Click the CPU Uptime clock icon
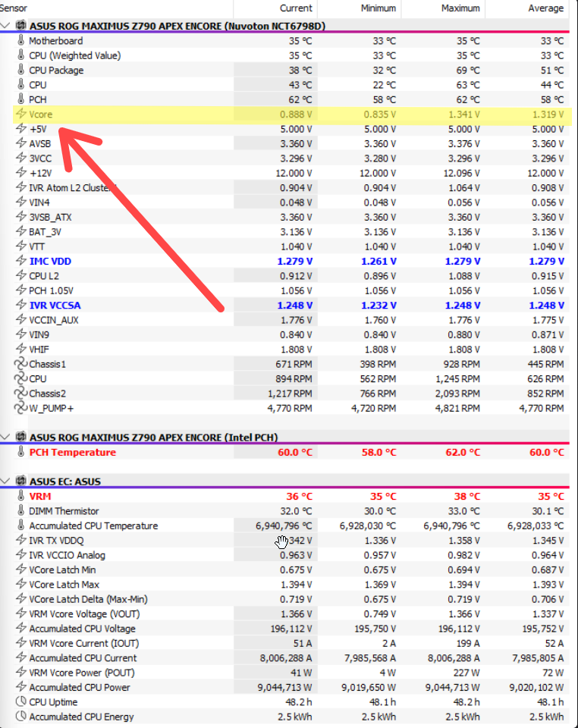The width and height of the screenshot is (578, 728). [21, 701]
